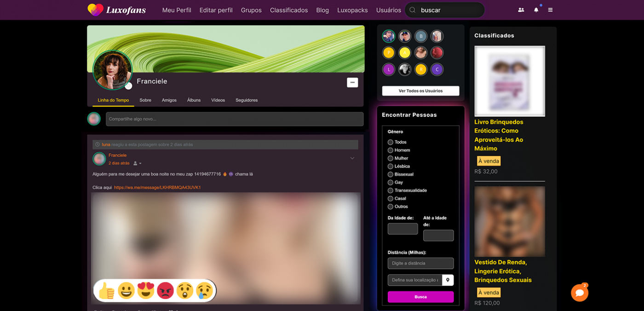Click Ver Todos os Usuários button

click(x=420, y=91)
